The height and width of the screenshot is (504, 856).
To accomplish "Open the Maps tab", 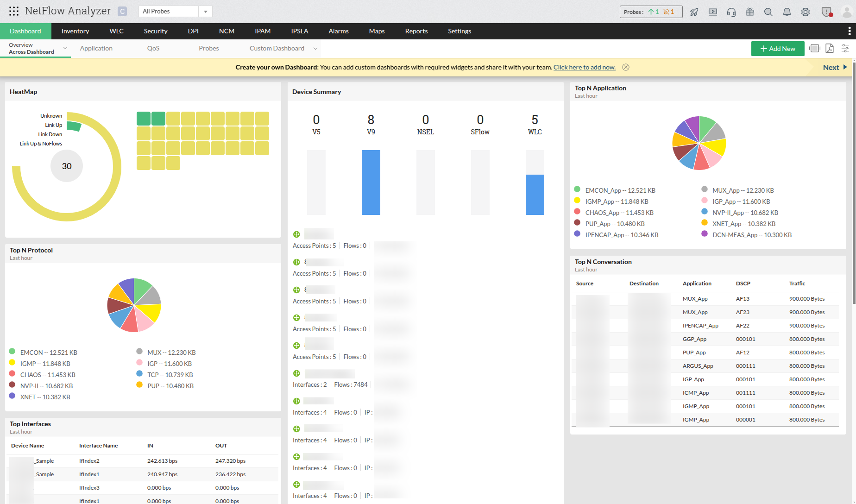I will pos(377,31).
